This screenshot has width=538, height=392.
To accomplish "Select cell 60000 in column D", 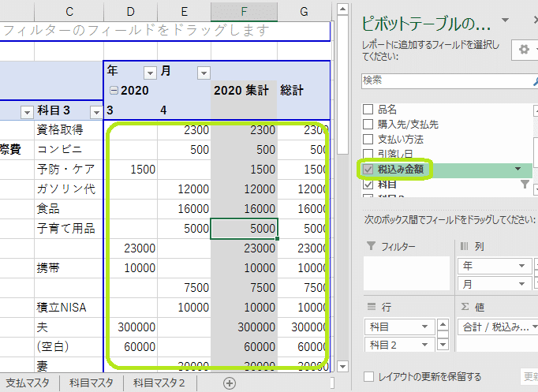I will 130,347.
